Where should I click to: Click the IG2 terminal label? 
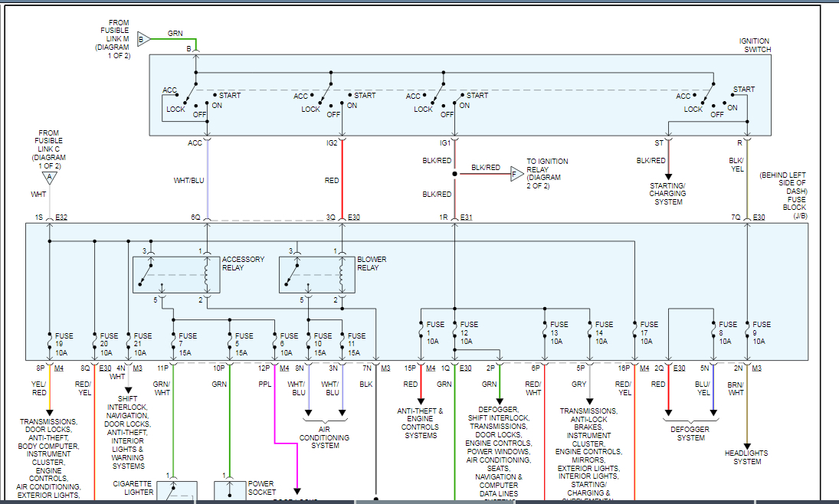[332, 142]
